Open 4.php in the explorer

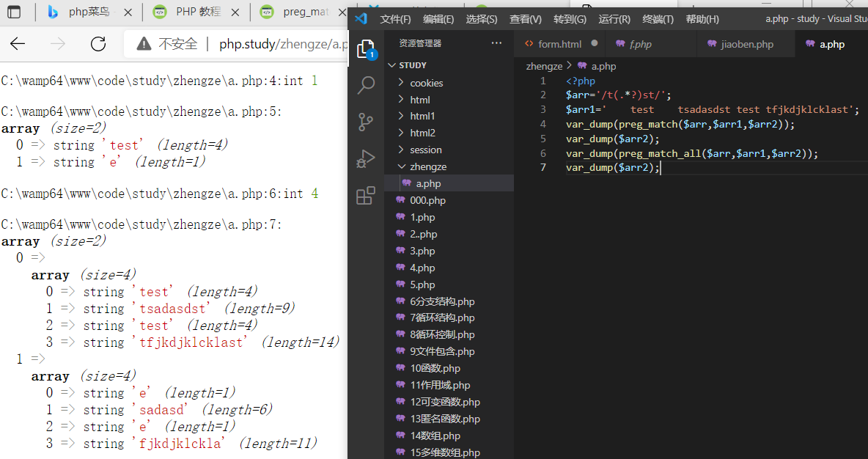(x=449, y=268)
